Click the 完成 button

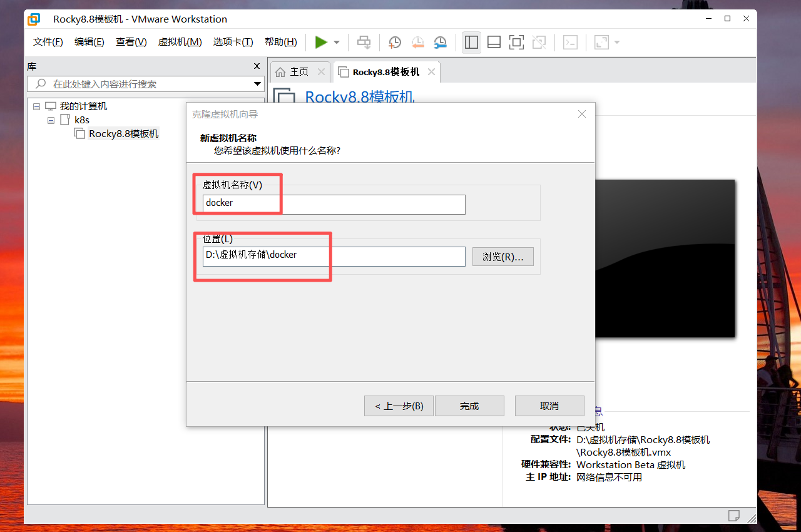469,406
